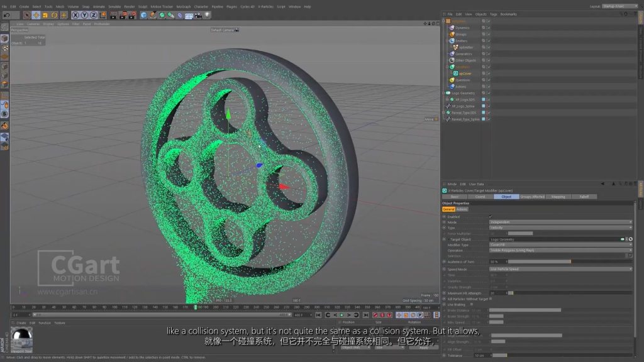The image size is (644, 362).
Task: Open the Operation dropdown
Action: 560,250
